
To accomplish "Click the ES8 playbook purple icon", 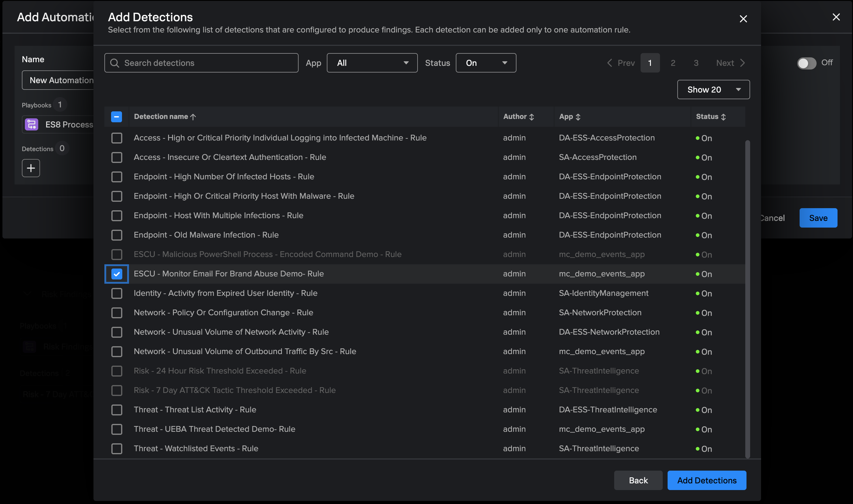I will click(32, 124).
